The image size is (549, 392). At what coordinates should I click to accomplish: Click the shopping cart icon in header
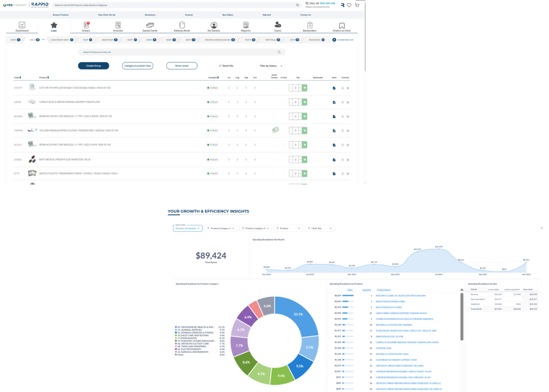tap(357, 5)
